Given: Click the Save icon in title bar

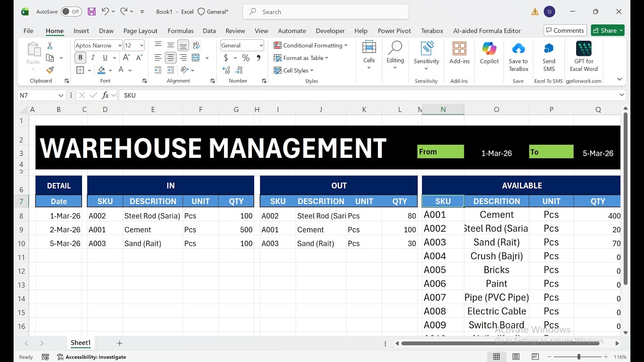Looking at the screenshot, I should pyautogui.click(x=92, y=11).
